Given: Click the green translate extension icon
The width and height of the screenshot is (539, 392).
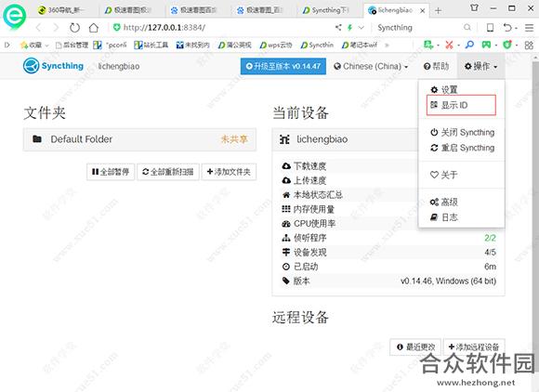Looking at the screenshot, I should point(428,45).
